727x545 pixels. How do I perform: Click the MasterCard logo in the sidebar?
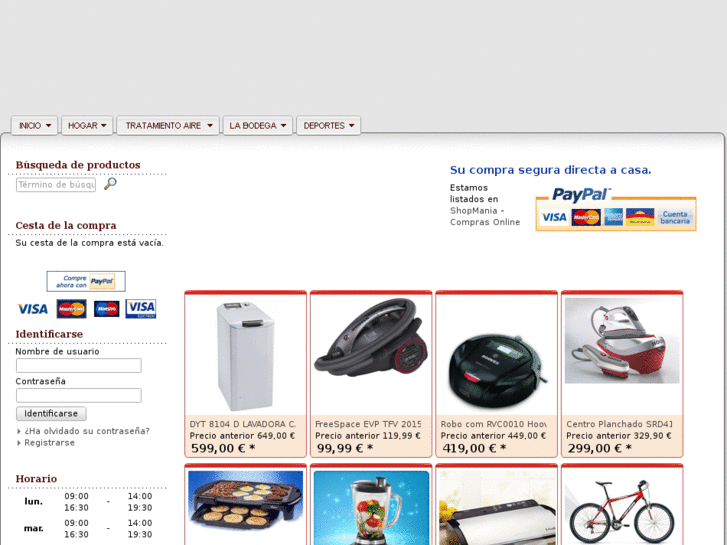(x=71, y=309)
